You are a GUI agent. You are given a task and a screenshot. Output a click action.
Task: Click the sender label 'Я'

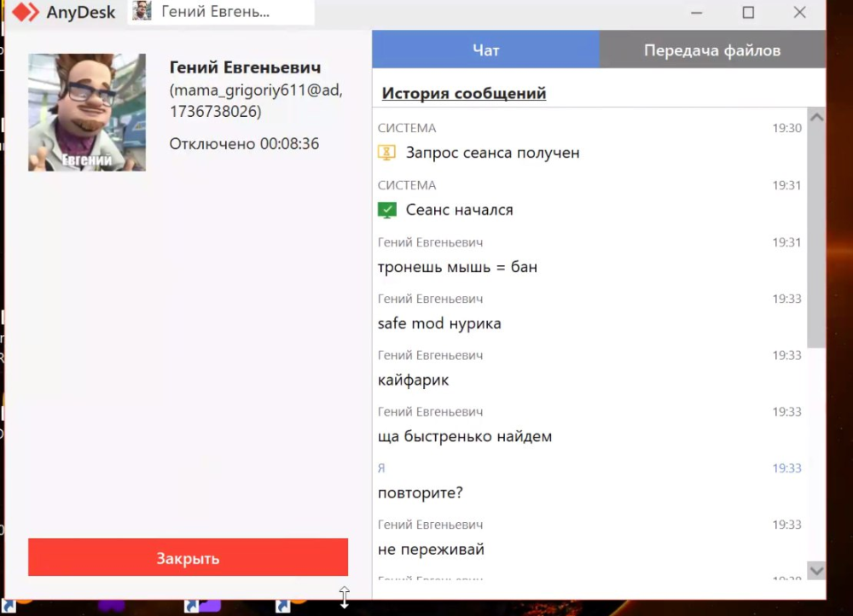[381, 468]
